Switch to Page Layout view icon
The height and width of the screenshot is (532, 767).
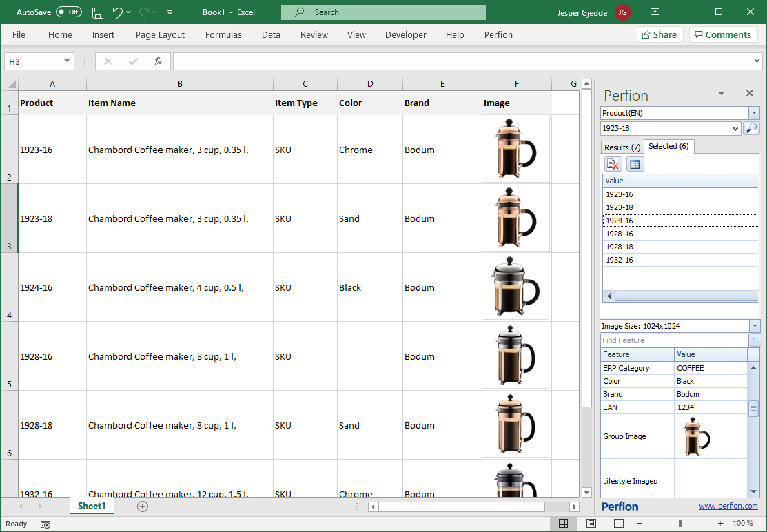click(591, 524)
